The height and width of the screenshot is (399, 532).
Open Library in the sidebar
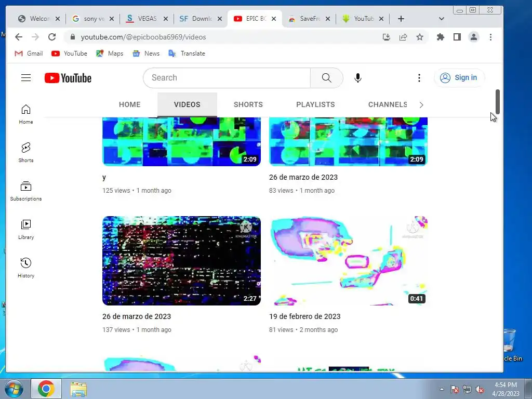coord(26,229)
